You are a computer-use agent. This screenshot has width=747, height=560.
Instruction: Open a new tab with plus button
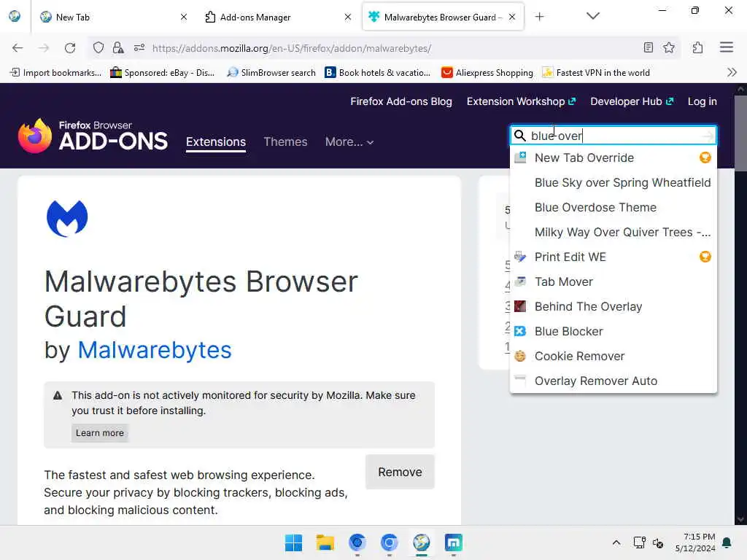click(539, 17)
